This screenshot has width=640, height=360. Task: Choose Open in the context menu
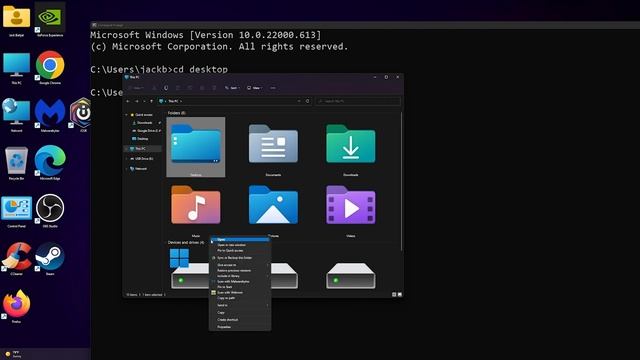[x=240, y=240]
